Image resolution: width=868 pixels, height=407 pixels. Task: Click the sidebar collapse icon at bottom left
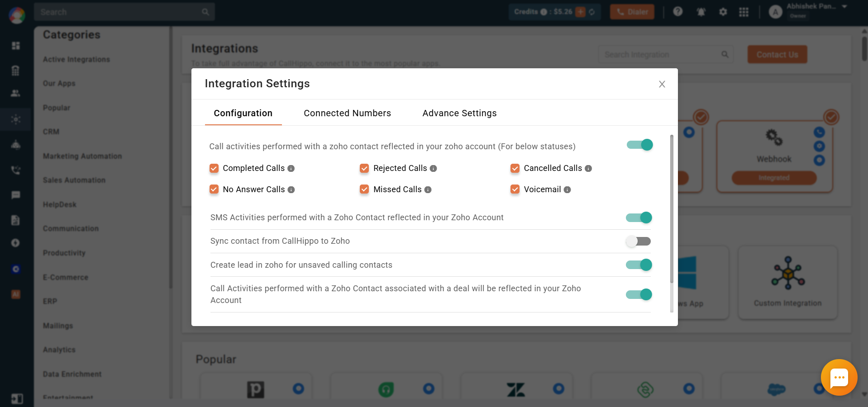pyautogui.click(x=17, y=398)
